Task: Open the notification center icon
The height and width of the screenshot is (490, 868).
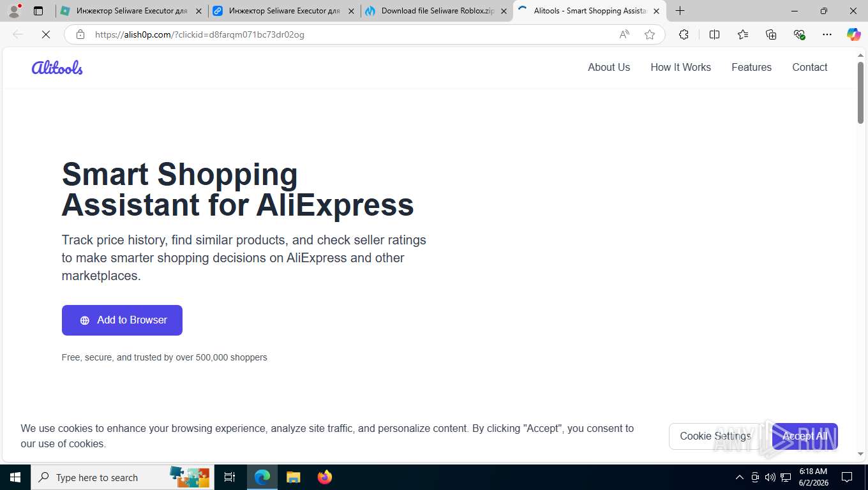Action: (847, 477)
